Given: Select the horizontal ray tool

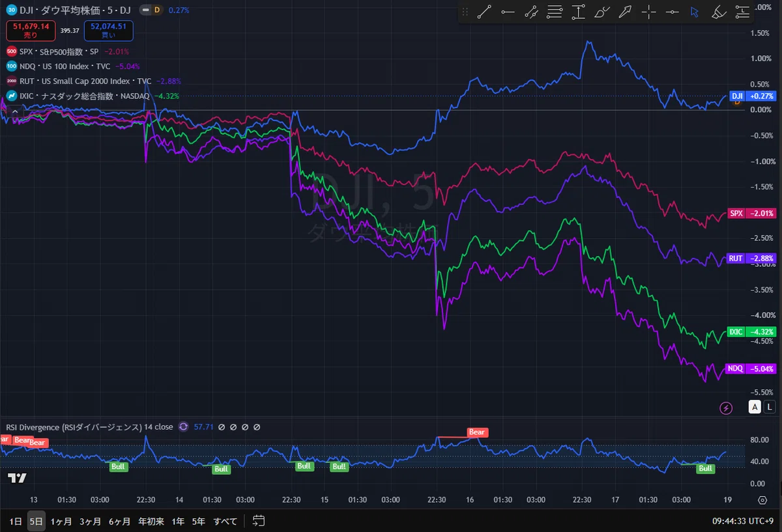Looking at the screenshot, I should 508,12.
